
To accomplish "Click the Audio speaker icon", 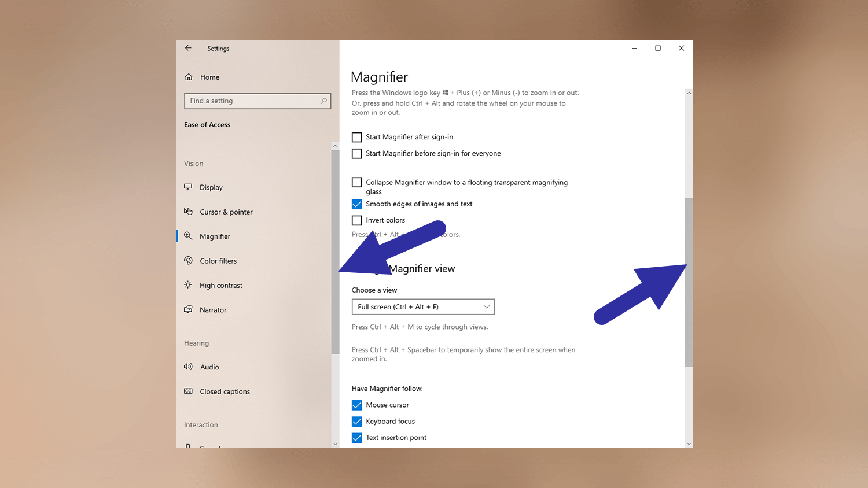I will pos(188,367).
